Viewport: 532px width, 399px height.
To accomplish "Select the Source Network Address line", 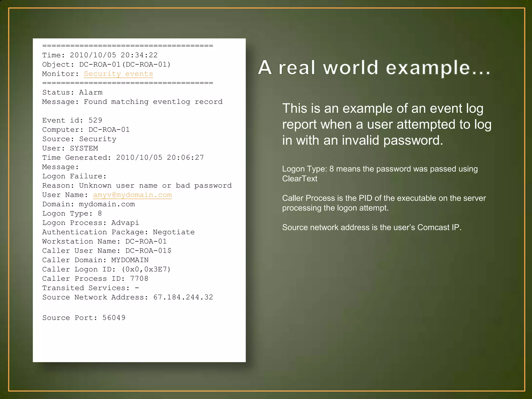I will point(128,297).
